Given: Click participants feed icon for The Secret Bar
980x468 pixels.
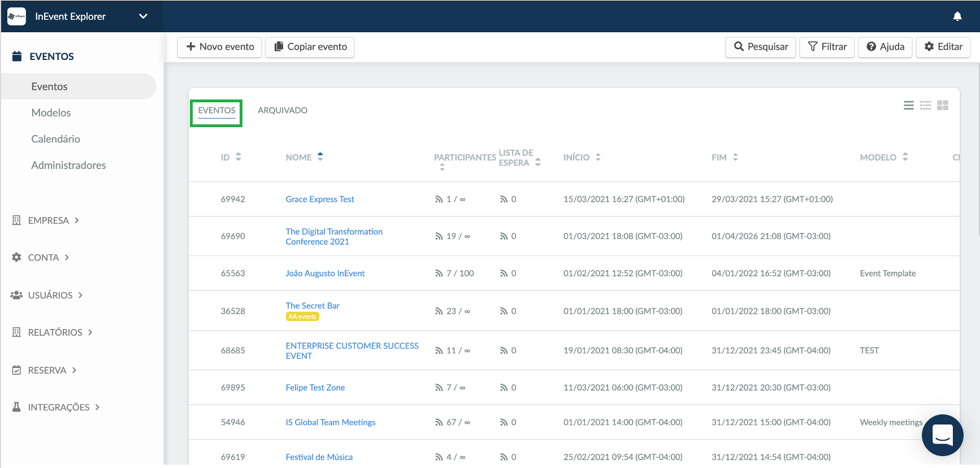Looking at the screenshot, I should (439, 311).
